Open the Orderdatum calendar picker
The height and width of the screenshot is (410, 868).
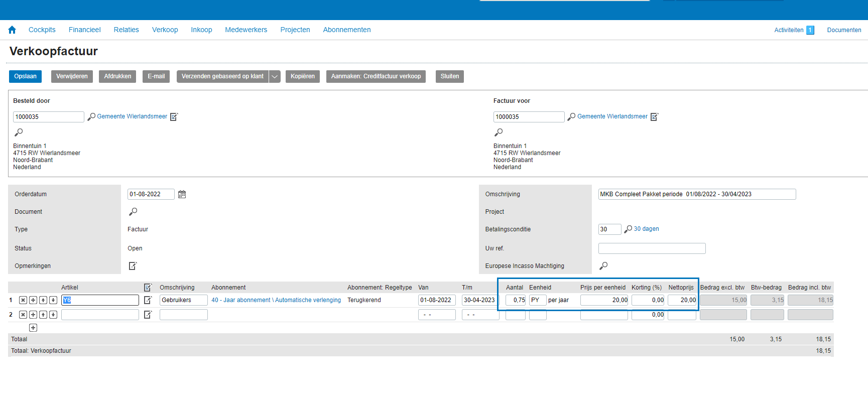point(182,194)
